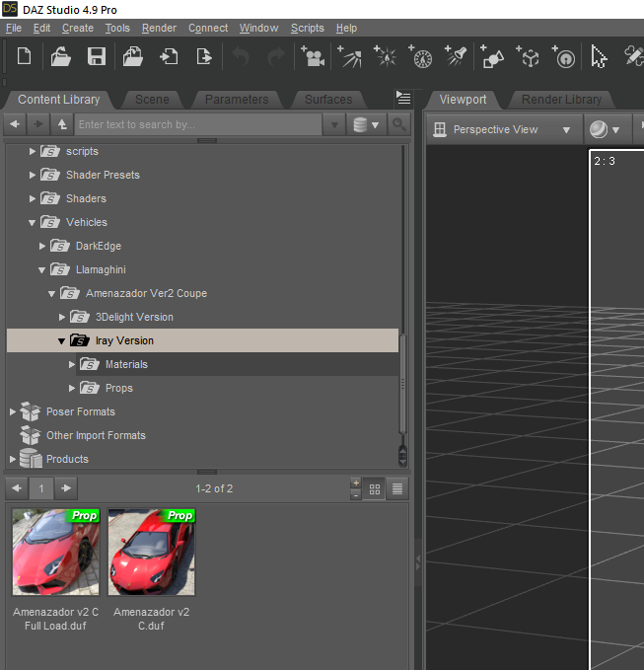Create a new null object
This screenshot has width=644, height=670.
coord(528,57)
